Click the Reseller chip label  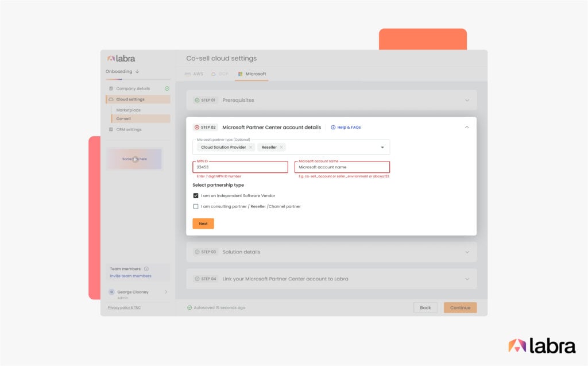coord(269,147)
